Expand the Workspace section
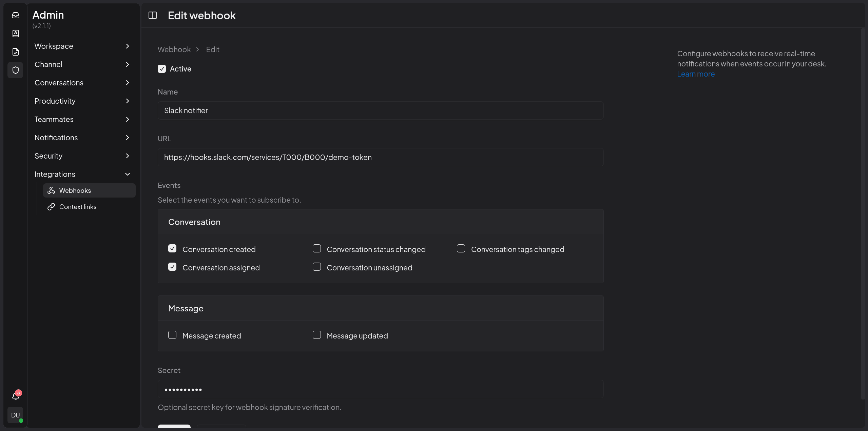 pyautogui.click(x=82, y=46)
